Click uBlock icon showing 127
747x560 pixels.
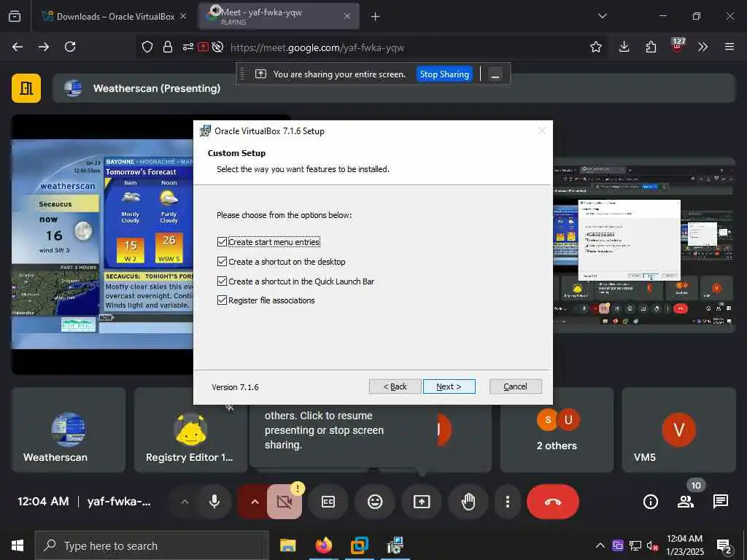(x=677, y=46)
